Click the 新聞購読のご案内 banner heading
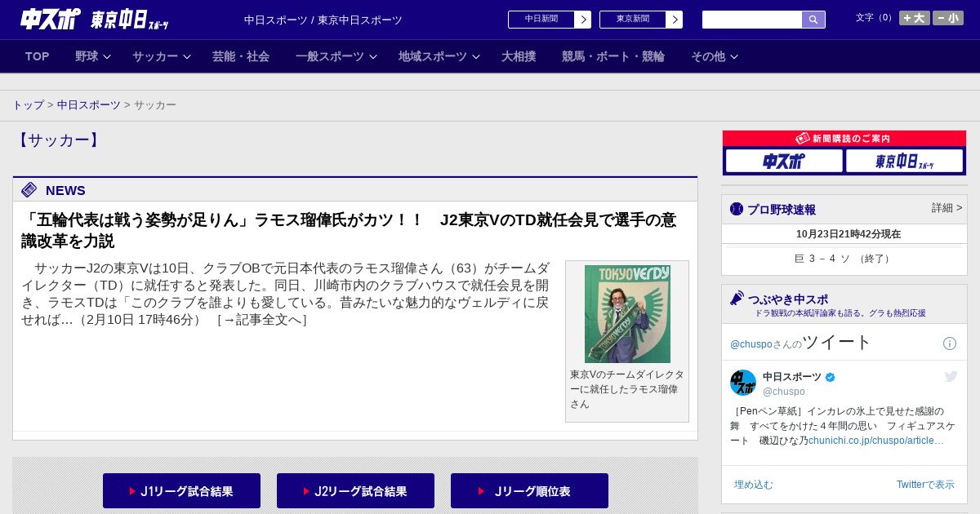This screenshot has height=514, width=980. tap(844, 139)
